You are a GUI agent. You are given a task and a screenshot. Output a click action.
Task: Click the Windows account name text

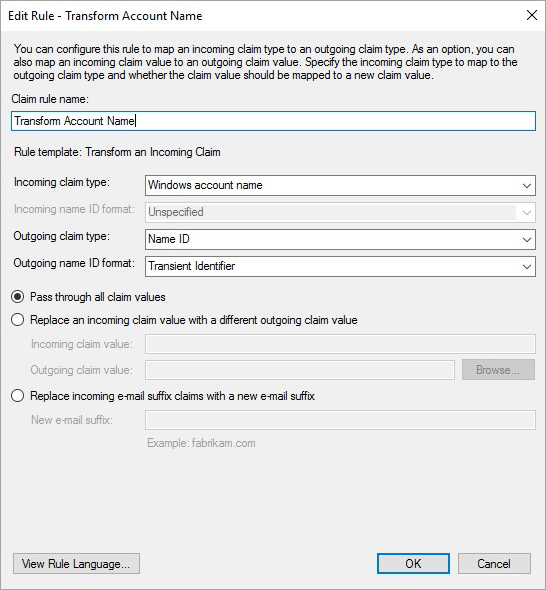click(x=205, y=185)
